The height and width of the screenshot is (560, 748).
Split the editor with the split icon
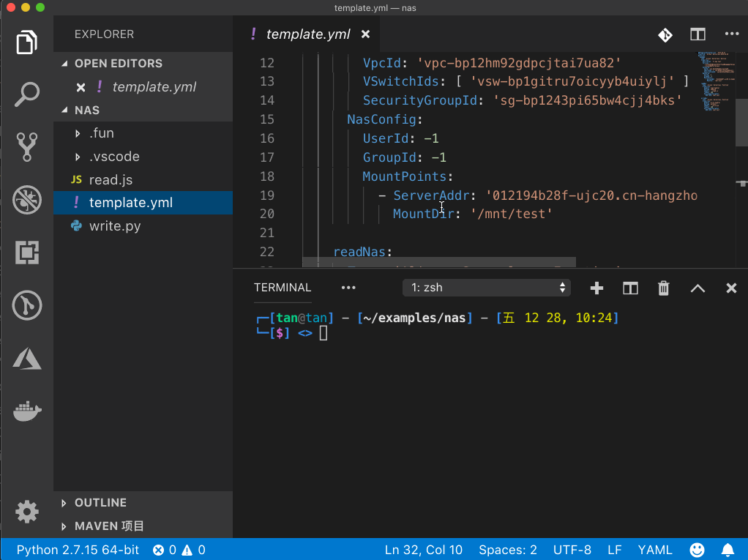[697, 34]
